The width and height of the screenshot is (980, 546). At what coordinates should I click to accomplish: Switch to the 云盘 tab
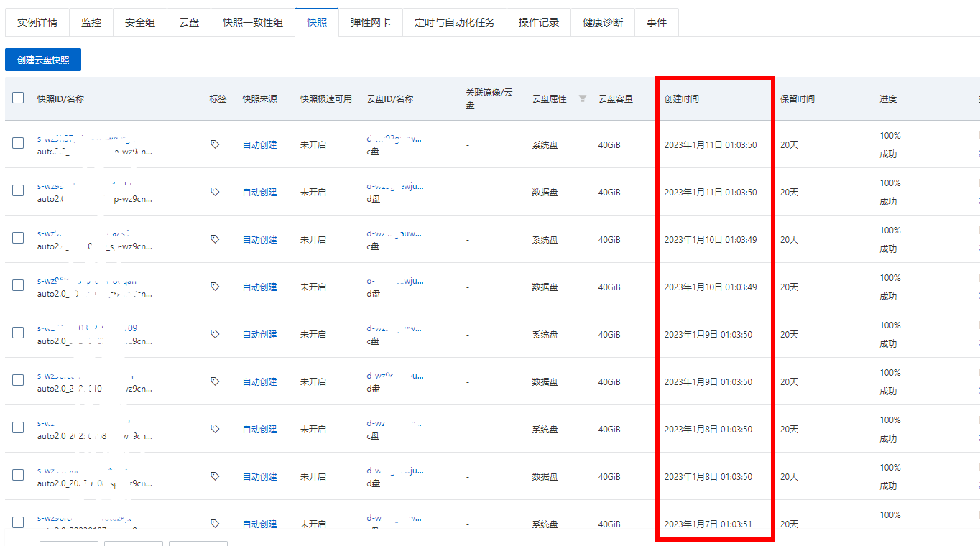189,22
